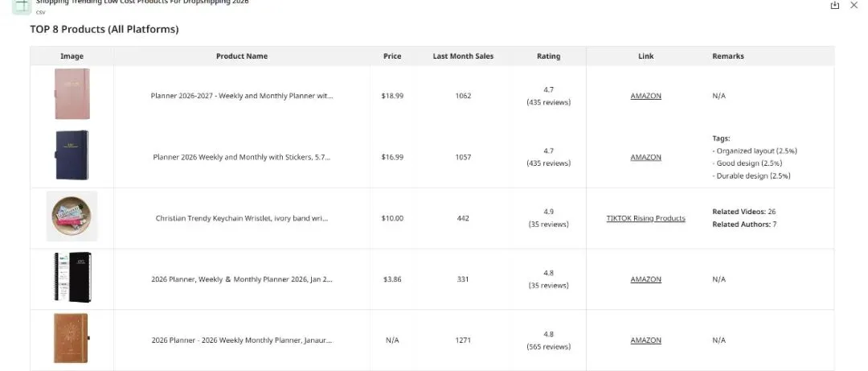Click the Last Month Sales column header
Viewport: 868px width, 371px height.
pyautogui.click(x=463, y=56)
